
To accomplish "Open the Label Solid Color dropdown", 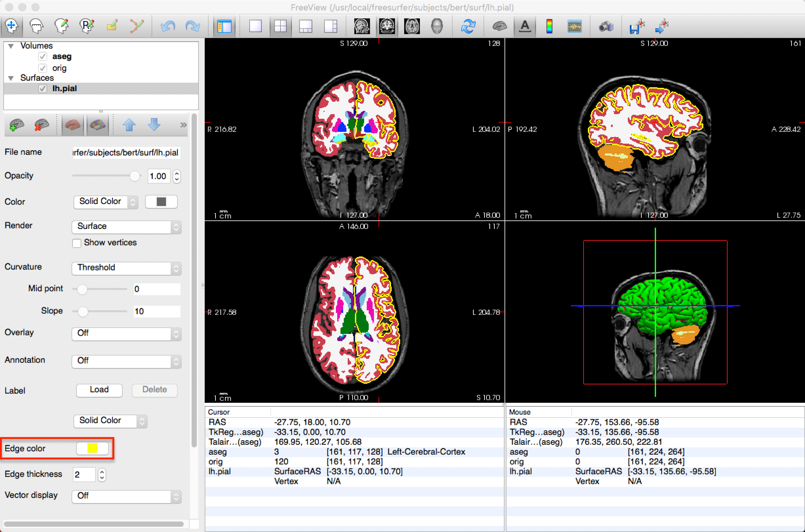I will point(110,421).
